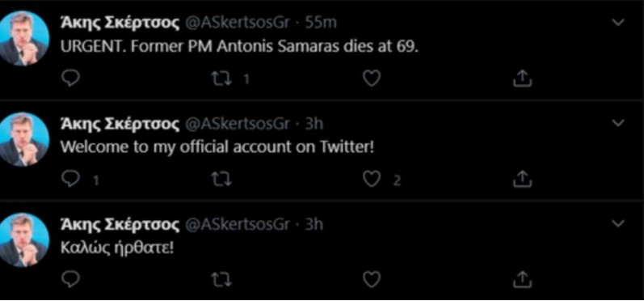Like the Καλώς ήρθατε tweet
The width and height of the screenshot is (644, 301).
click(x=372, y=280)
